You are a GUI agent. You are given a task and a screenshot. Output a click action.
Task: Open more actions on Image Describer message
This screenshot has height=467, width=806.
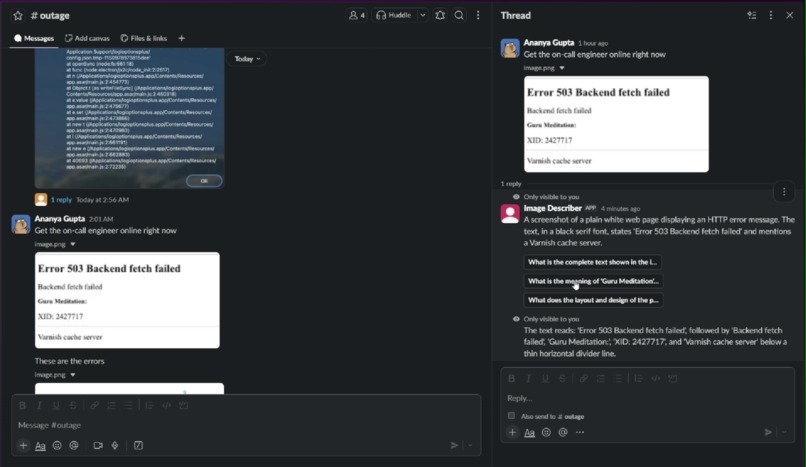(784, 192)
